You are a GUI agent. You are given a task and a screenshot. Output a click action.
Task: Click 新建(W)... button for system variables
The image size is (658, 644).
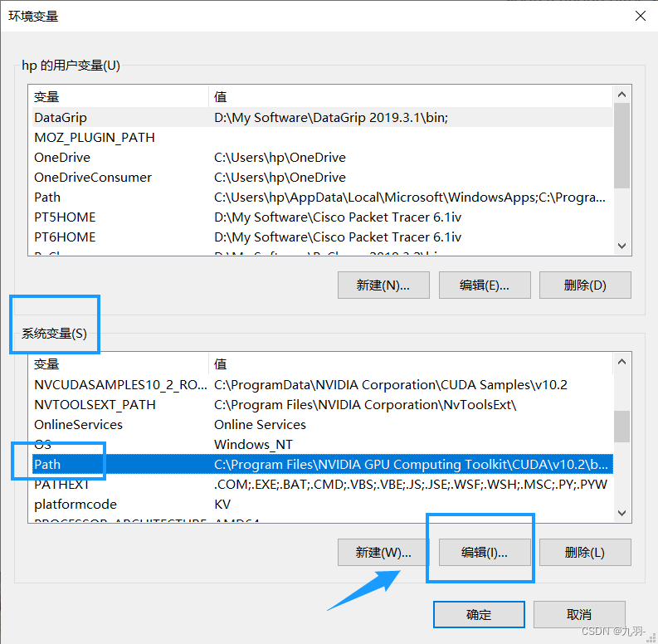(x=383, y=552)
